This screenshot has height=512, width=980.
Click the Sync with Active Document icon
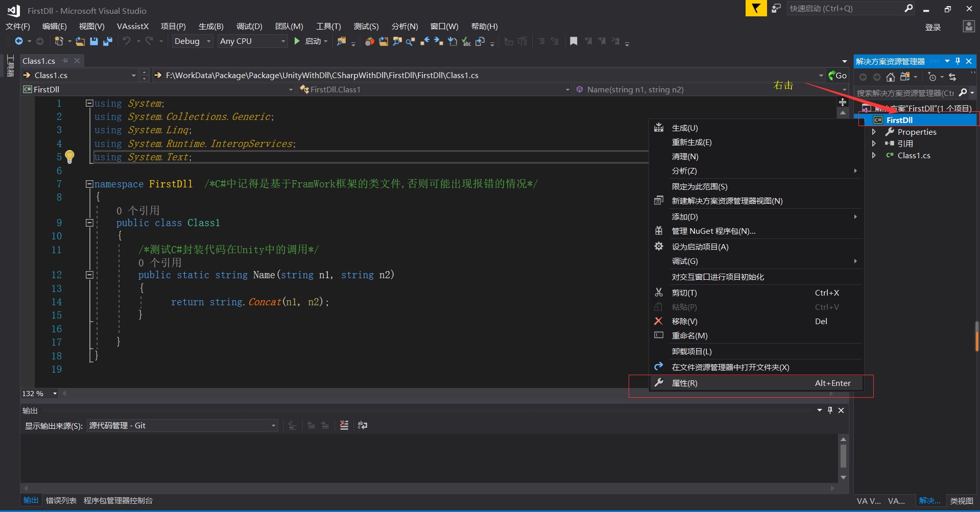point(952,77)
